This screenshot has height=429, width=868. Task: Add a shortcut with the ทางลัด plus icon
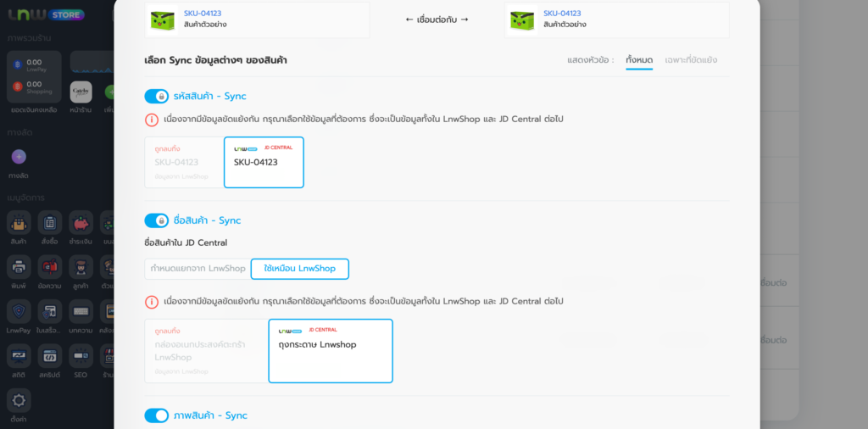19,157
